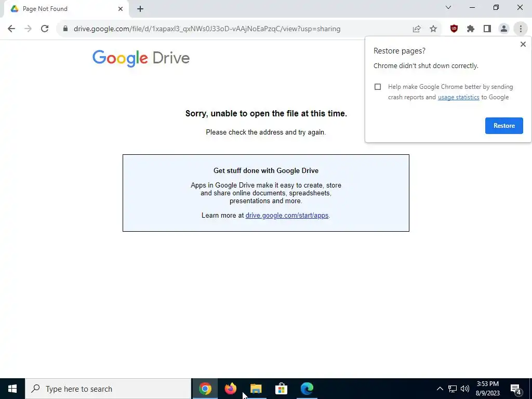Open the notification center icon
This screenshot has width=532, height=399.
pos(516,389)
